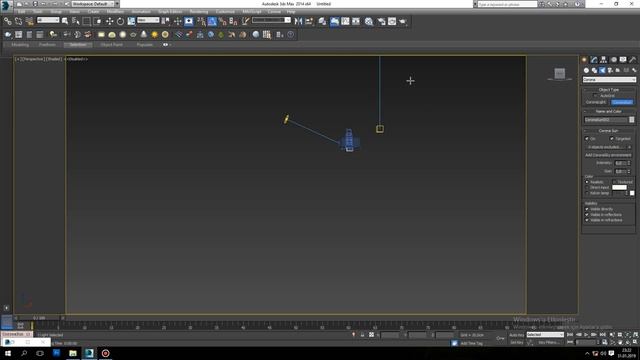Open the named selection sets dropdown

click(x=271, y=20)
